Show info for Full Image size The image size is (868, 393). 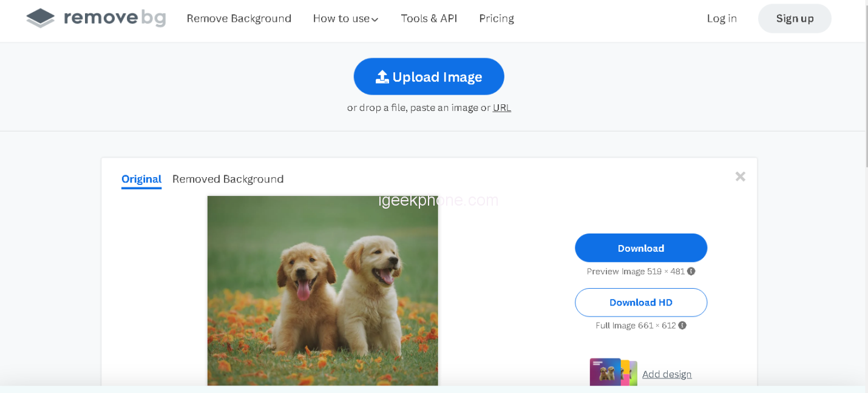click(x=682, y=326)
